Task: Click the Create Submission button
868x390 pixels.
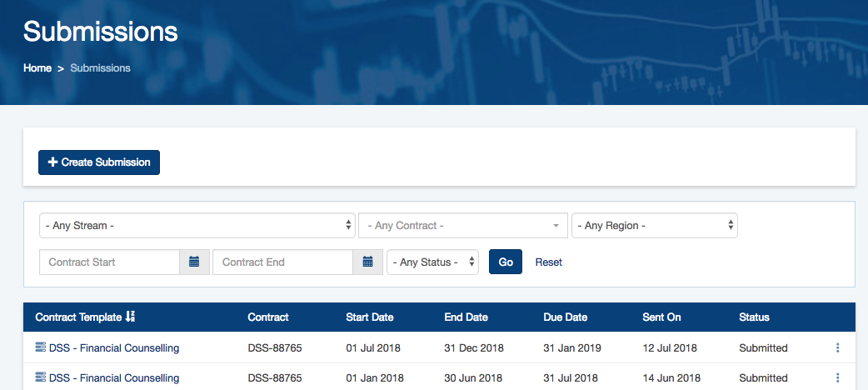Action: [99, 162]
